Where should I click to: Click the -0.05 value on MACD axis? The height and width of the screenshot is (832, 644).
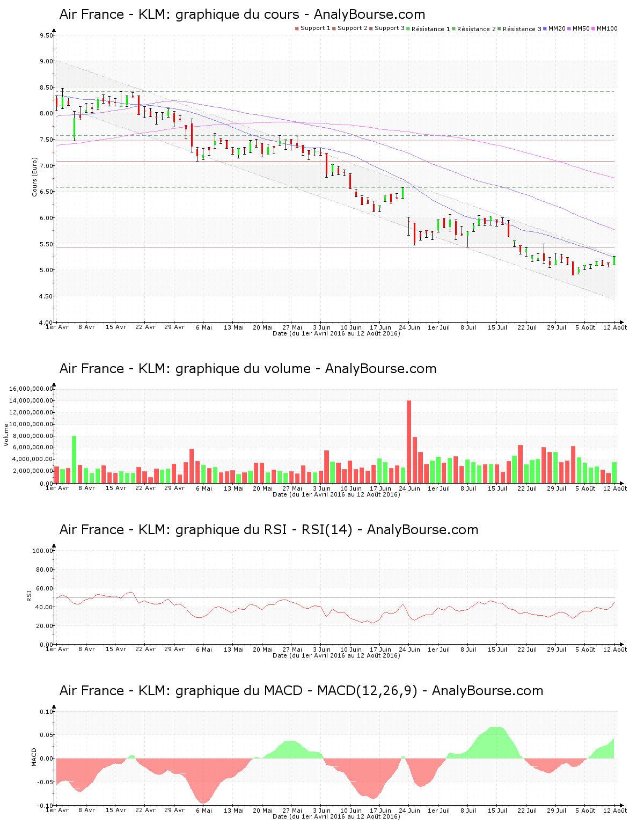[45, 782]
